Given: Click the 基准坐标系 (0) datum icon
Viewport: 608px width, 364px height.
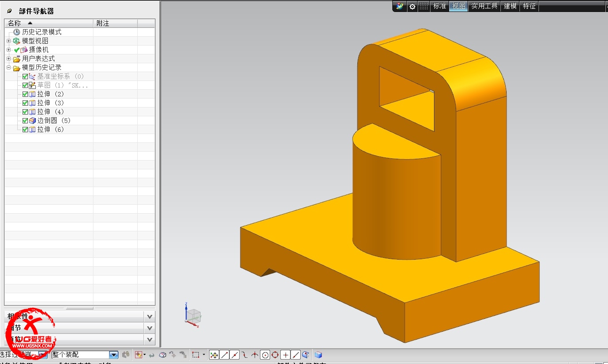Looking at the screenshot, I should (32, 77).
